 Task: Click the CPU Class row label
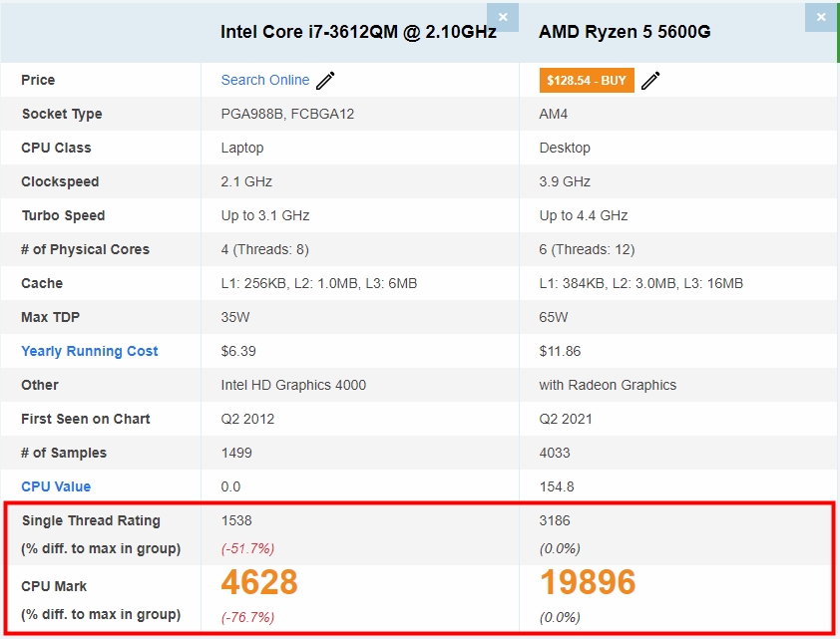[x=56, y=148]
